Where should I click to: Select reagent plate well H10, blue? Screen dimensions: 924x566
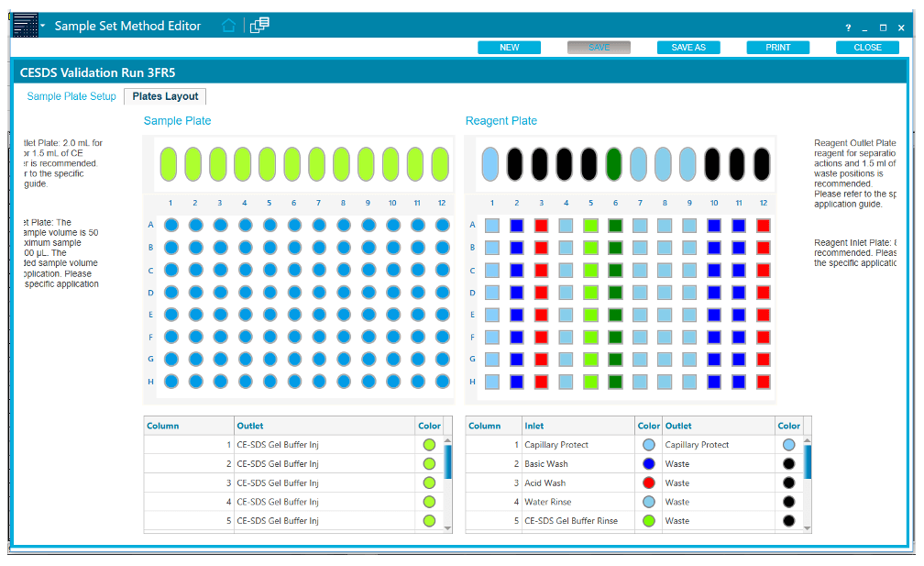[714, 382]
